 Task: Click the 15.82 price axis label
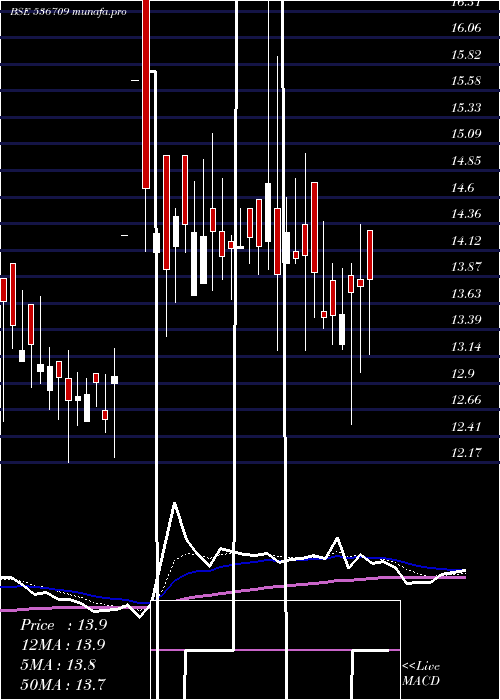point(466,55)
